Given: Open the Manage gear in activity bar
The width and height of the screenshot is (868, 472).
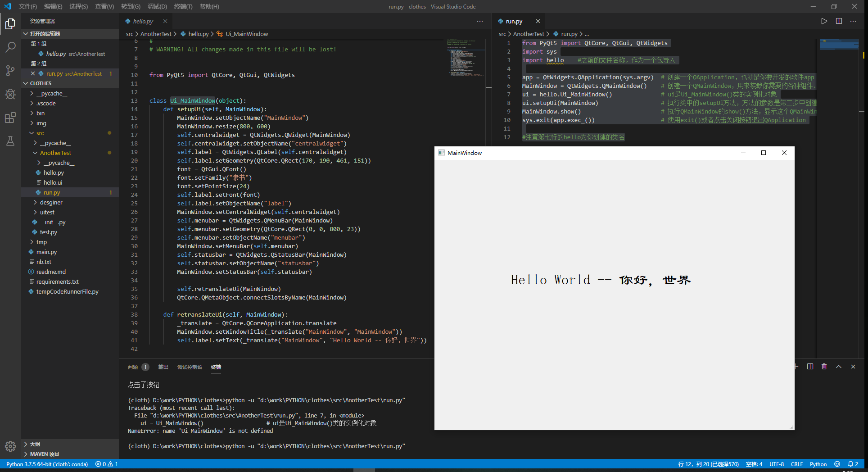Looking at the screenshot, I should coord(10,446).
